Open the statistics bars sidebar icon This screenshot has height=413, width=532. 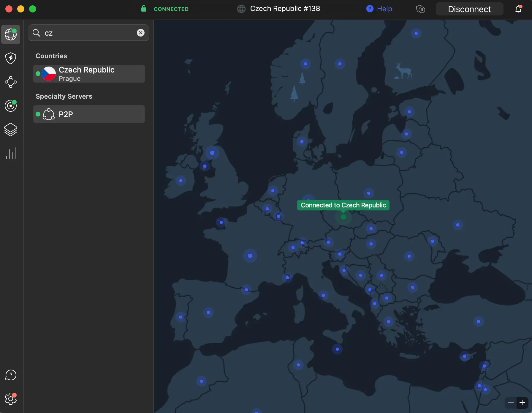coord(11,154)
